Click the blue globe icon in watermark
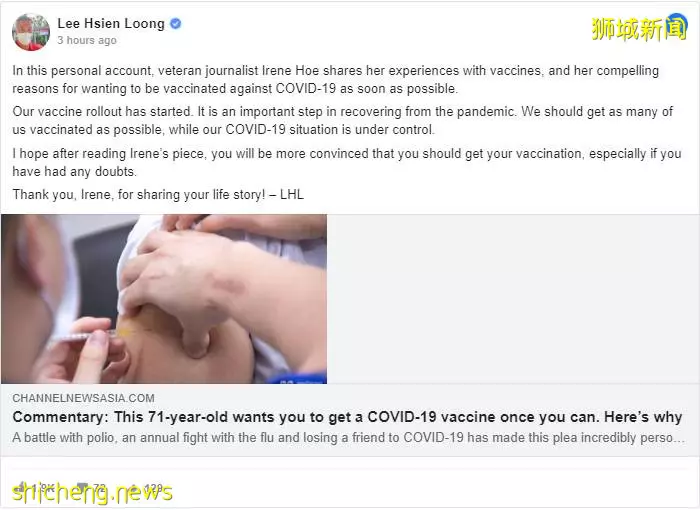 [x=676, y=26]
